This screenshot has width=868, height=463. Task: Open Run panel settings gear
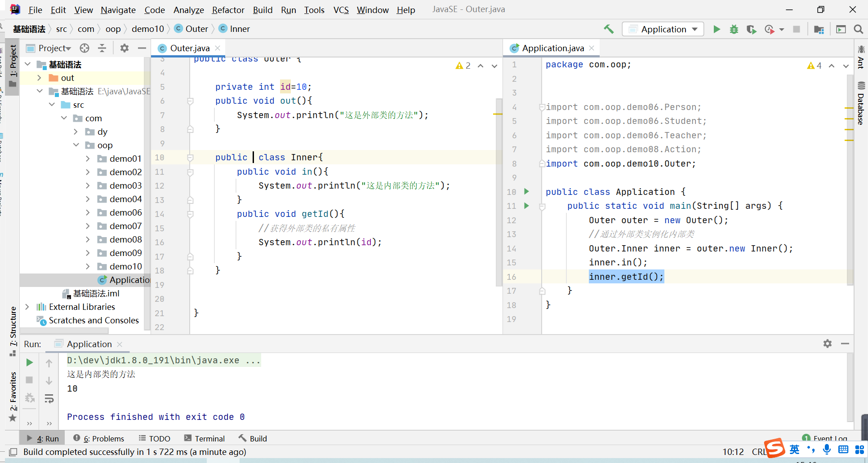827,344
